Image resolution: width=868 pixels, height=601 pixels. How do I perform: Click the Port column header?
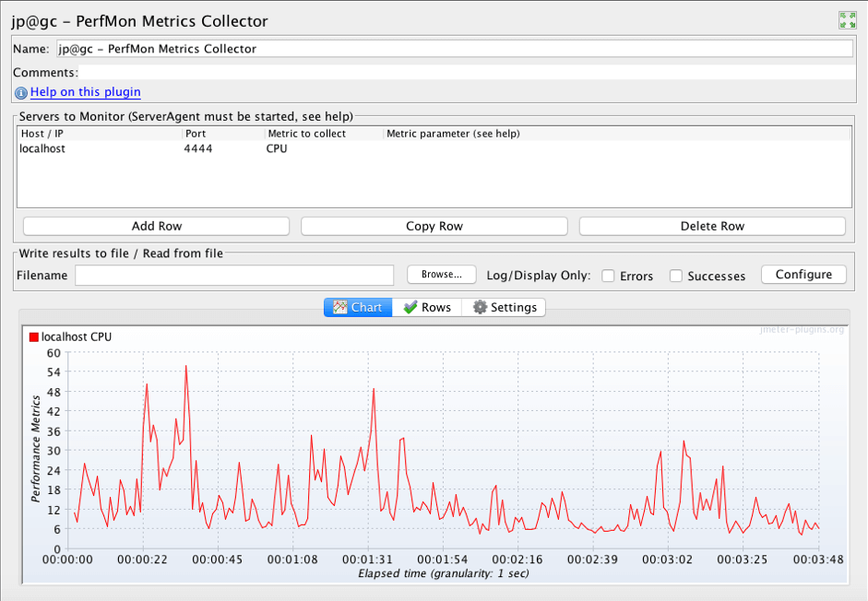(x=223, y=134)
